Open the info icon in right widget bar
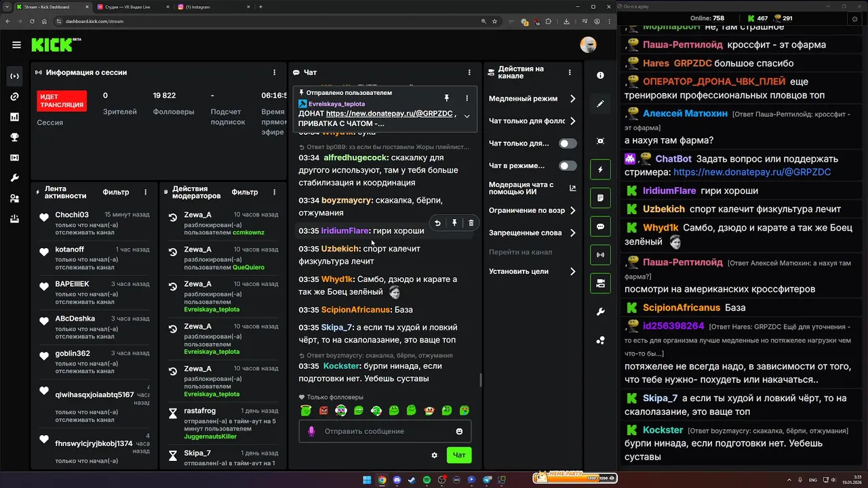868x488 pixels. [x=600, y=75]
